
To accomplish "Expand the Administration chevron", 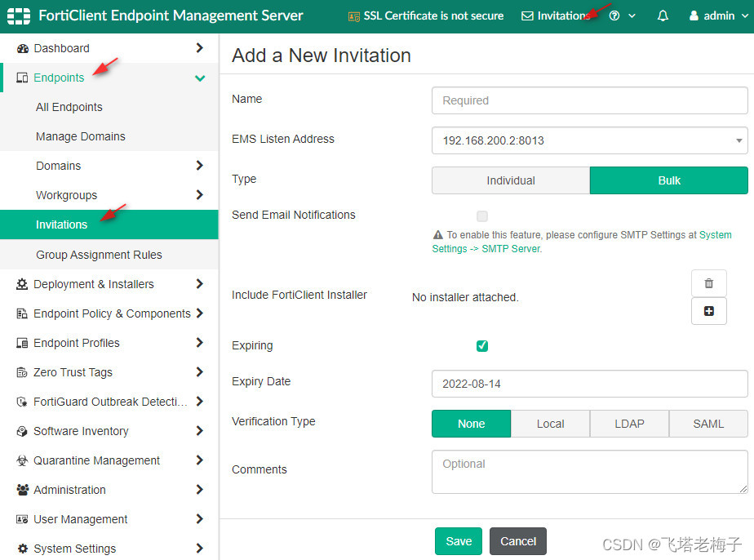I will [x=200, y=489].
